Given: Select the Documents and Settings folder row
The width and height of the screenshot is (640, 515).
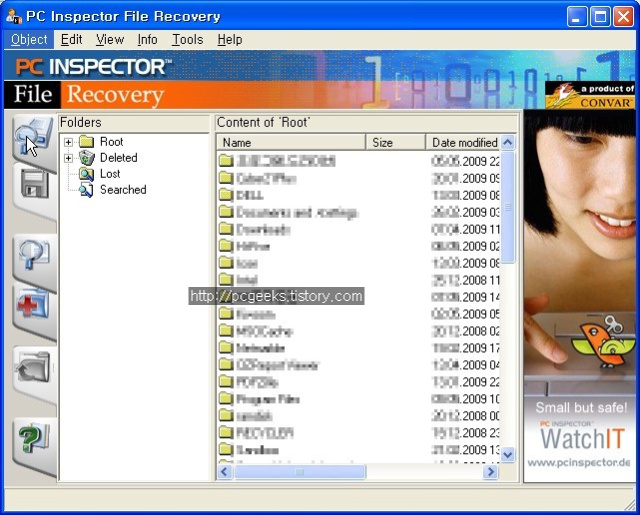Looking at the screenshot, I should coord(358,212).
